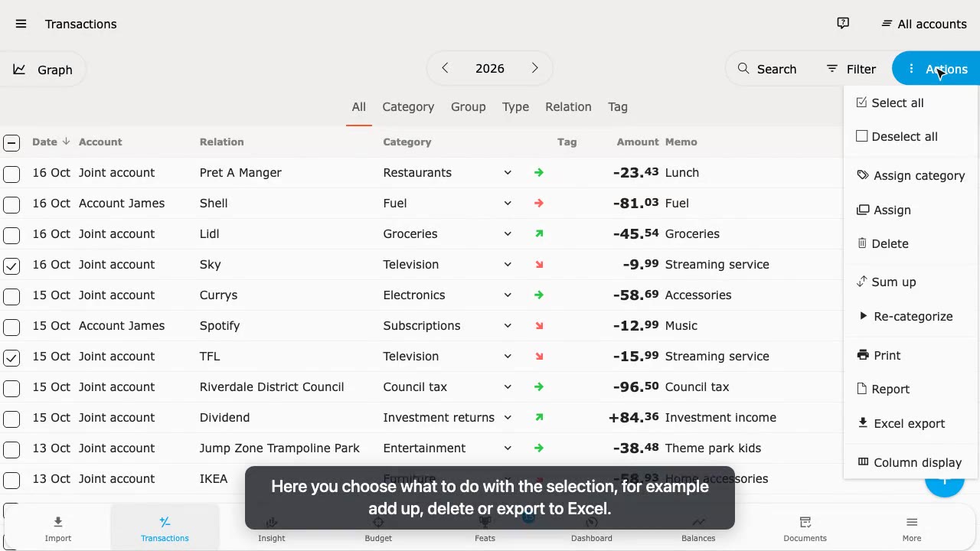This screenshot has width=980, height=551.
Task: Click arrow icon in Riverdale District Council row
Action: click(x=539, y=387)
